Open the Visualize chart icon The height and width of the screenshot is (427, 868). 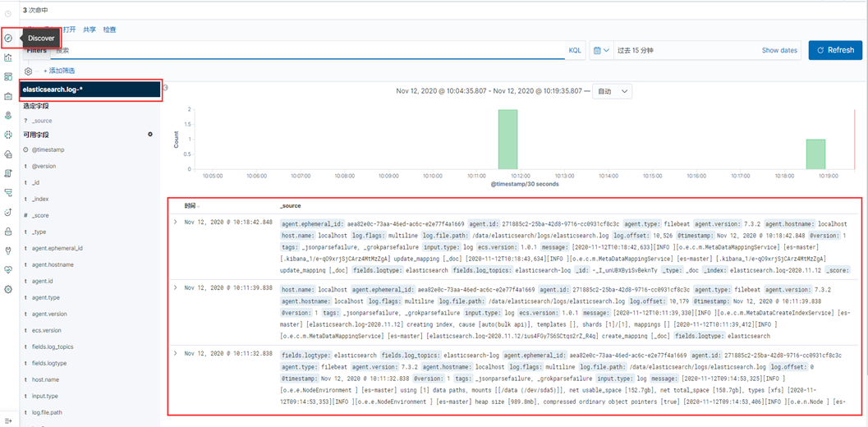pos(8,57)
